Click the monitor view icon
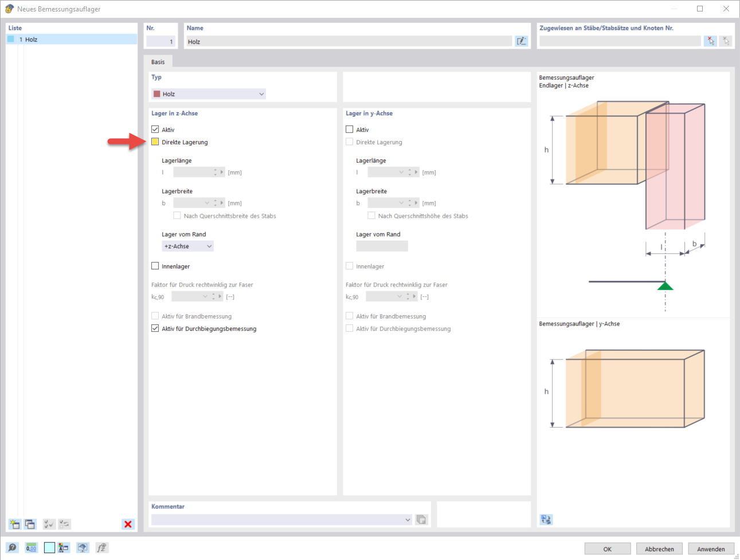740x560 pixels. [x=83, y=548]
